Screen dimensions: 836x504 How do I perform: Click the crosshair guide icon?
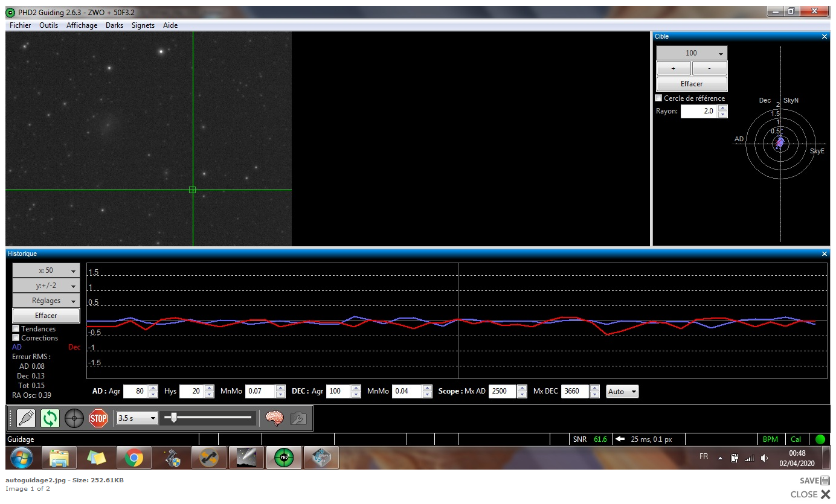74,418
